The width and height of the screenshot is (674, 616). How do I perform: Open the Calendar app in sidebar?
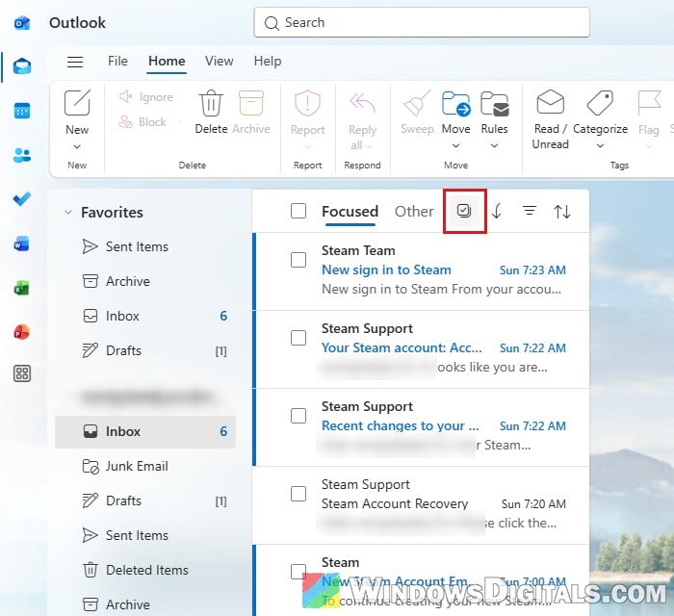[x=22, y=111]
